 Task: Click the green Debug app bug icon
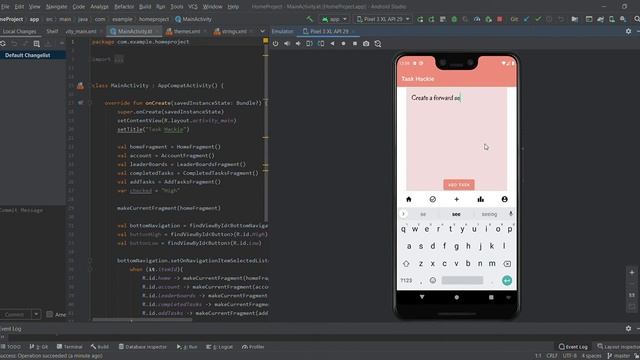click(x=454, y=19)
